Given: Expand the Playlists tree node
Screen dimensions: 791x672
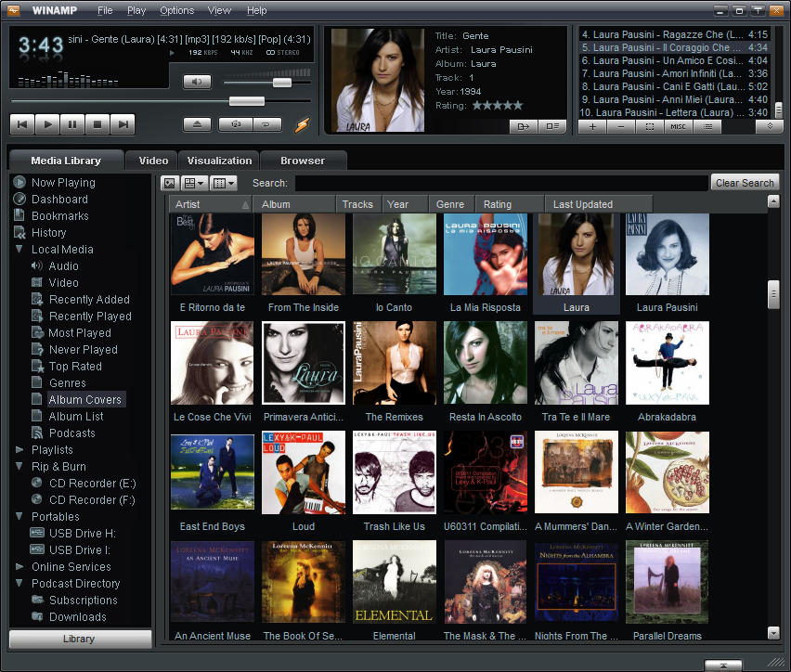Looking at the screenshot, I should tap(19, 449).
